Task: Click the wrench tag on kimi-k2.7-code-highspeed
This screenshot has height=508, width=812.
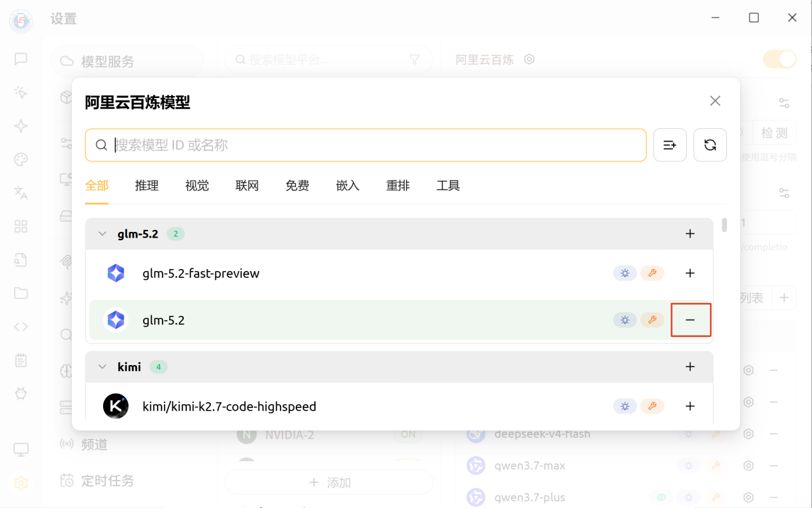Action: [653, 406]
